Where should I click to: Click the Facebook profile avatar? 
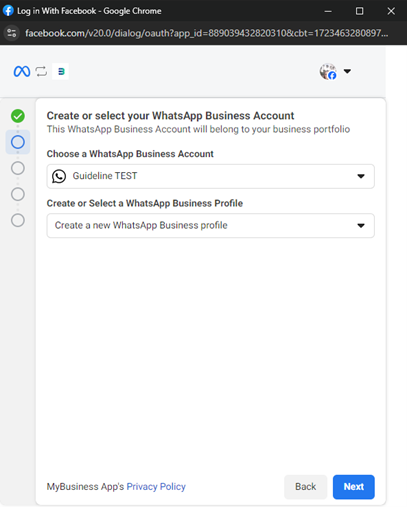click(x=328, y=71)
